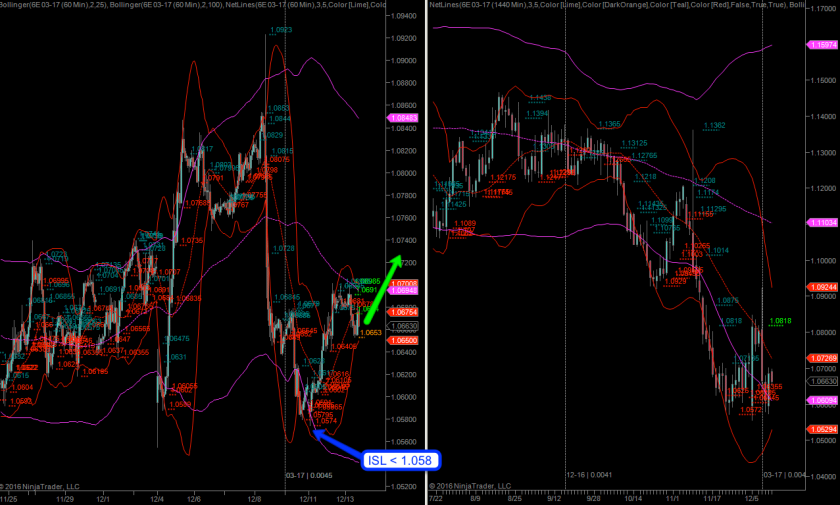Click the 1.1218 label on daily chart
Image resolution: width=840 pixels, height=505 pixels.
coord(646,177)
